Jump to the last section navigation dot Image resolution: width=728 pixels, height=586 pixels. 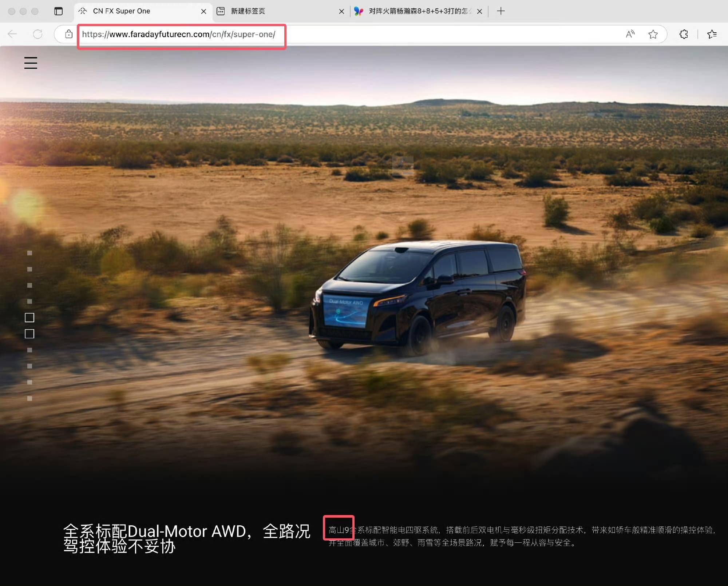pos(30,399)
